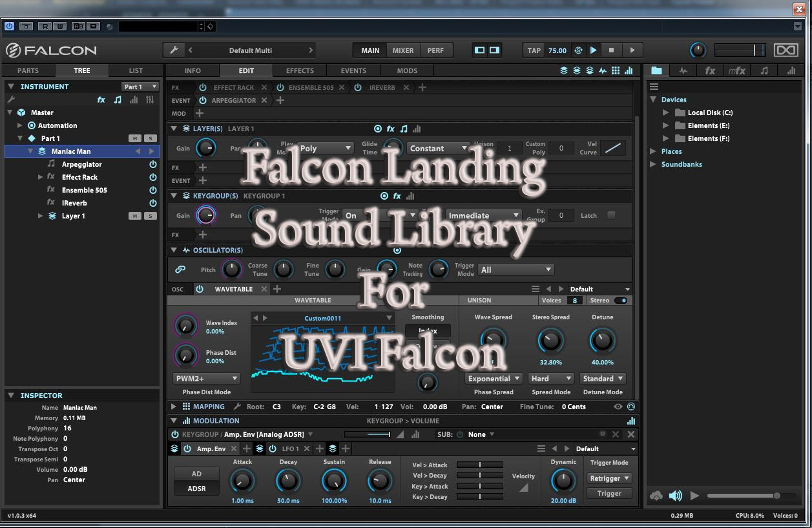Expand the Soundbanks browser entry
The height and width of the screenshot is (528, 812).
(x=653, y=164)
